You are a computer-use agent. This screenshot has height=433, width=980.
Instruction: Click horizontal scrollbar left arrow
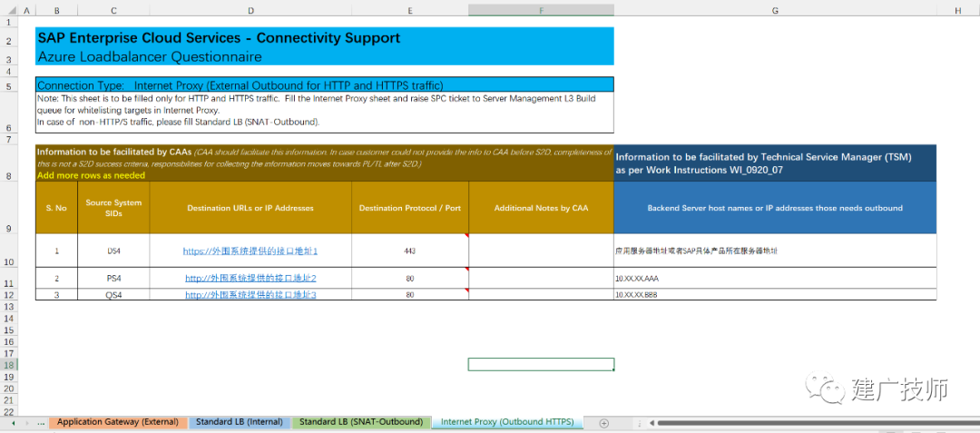pos(651,423)
